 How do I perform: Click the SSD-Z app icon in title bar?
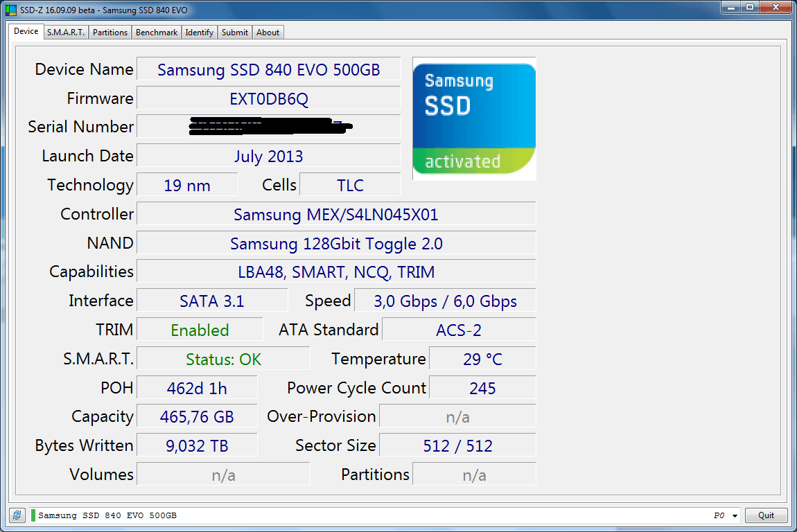coord(10,10)
